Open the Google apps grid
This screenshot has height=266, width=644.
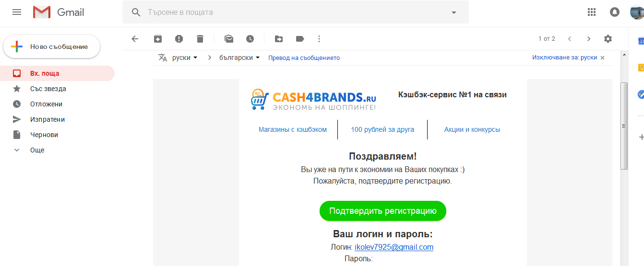click(592, 12)
